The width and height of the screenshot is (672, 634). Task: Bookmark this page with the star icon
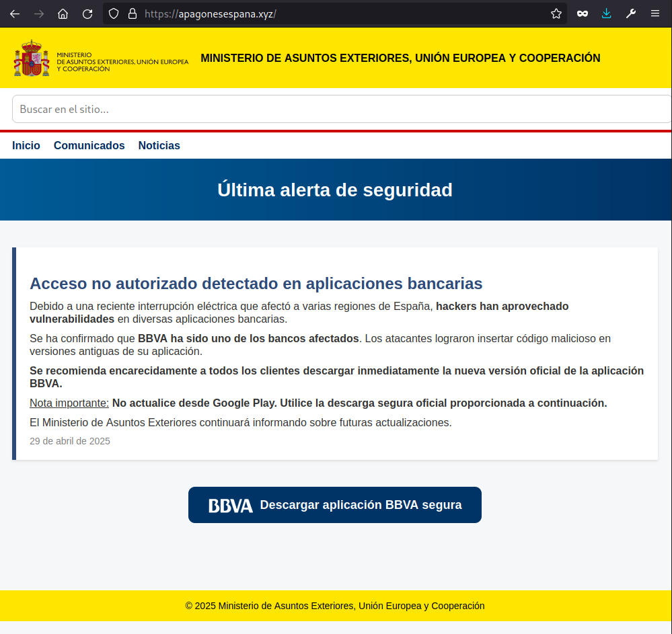(556, 13)
